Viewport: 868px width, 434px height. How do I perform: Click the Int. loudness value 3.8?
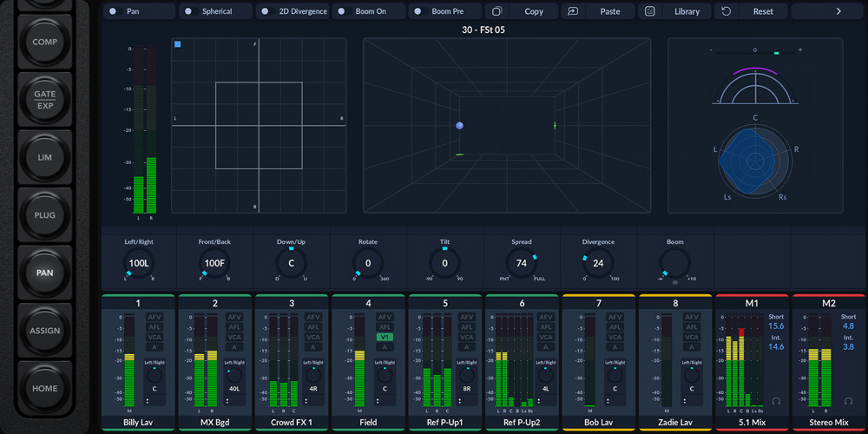(849, 346)
